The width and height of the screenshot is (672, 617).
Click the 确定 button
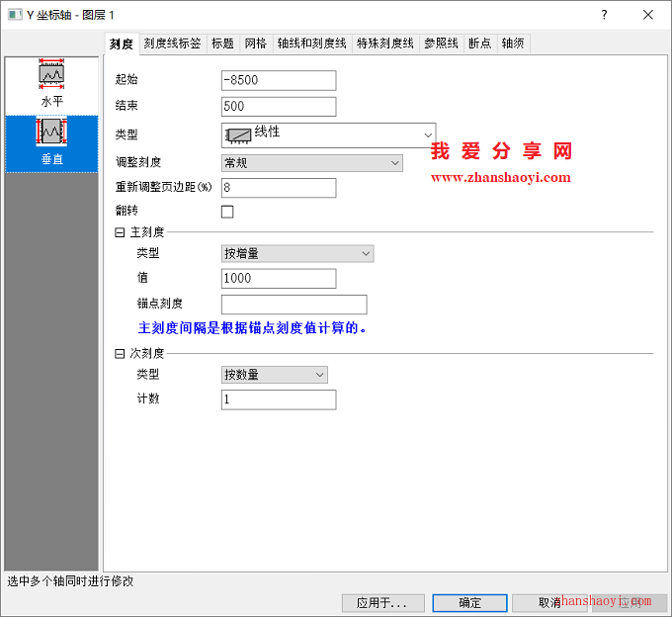469,603
